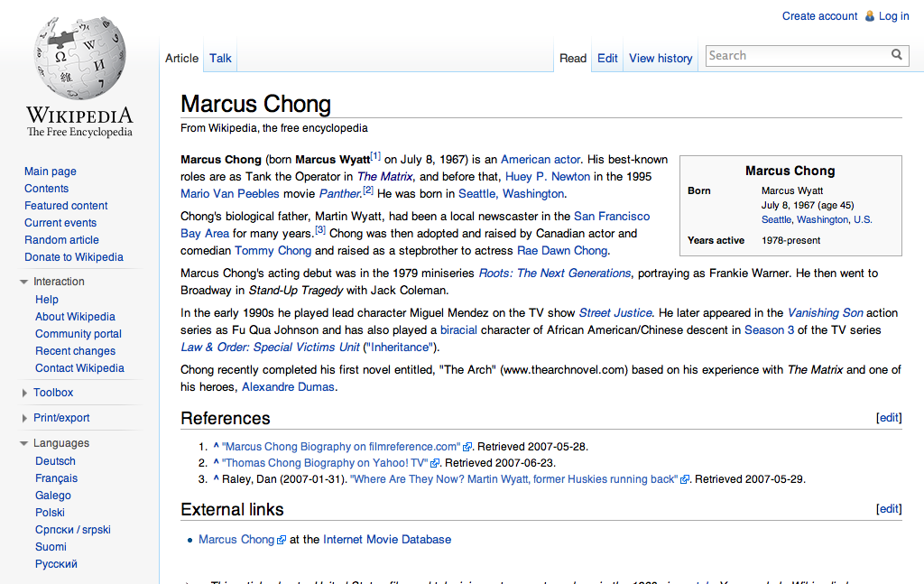Edit the References section
This screenshot has height=584, width=924.
pos(889,417)
